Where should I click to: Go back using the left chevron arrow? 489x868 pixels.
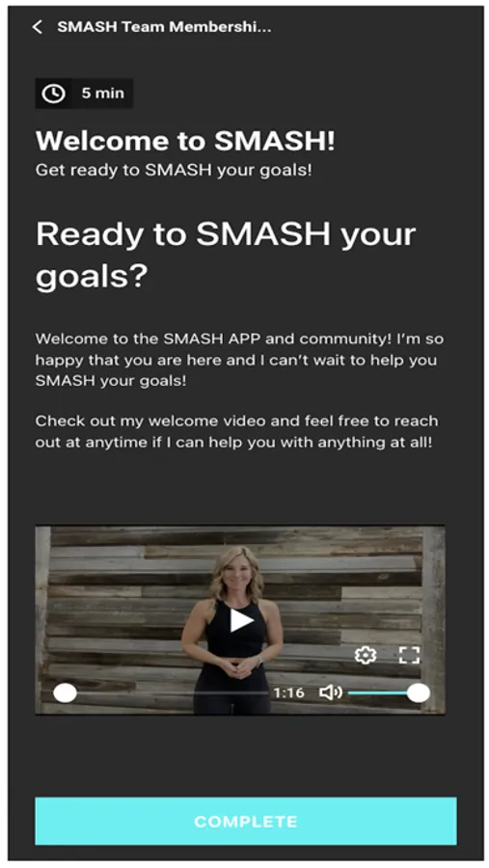[x=37, y=27]
